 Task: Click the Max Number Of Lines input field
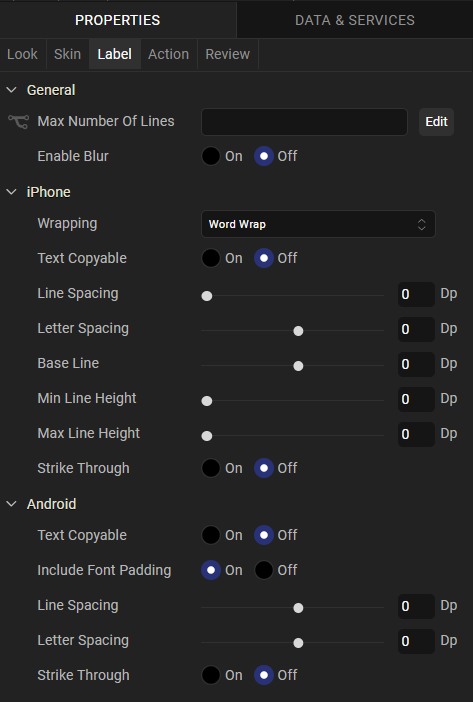click(304, 122)
